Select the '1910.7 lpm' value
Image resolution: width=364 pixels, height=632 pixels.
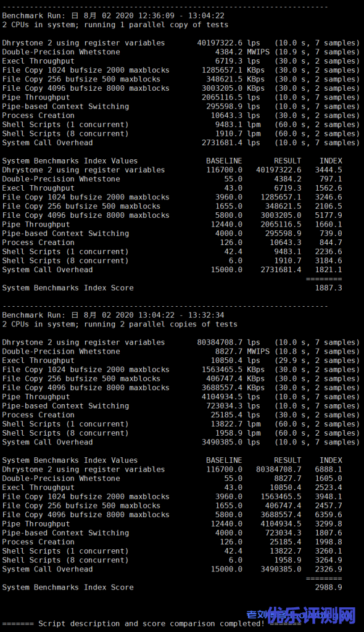coord(238,133)
